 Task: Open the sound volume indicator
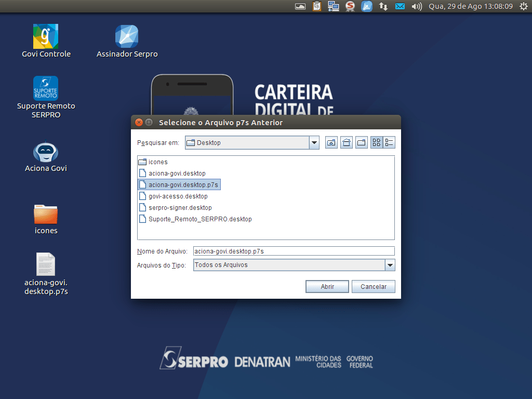(417, 6)
